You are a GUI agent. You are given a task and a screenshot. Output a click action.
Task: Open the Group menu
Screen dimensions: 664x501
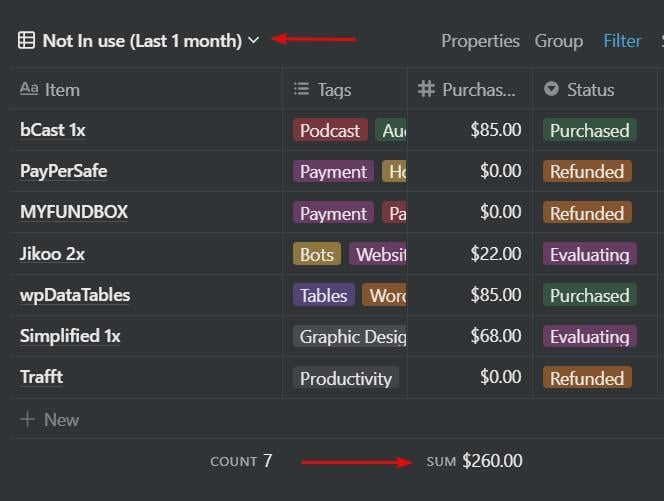[x=559, y=41]
